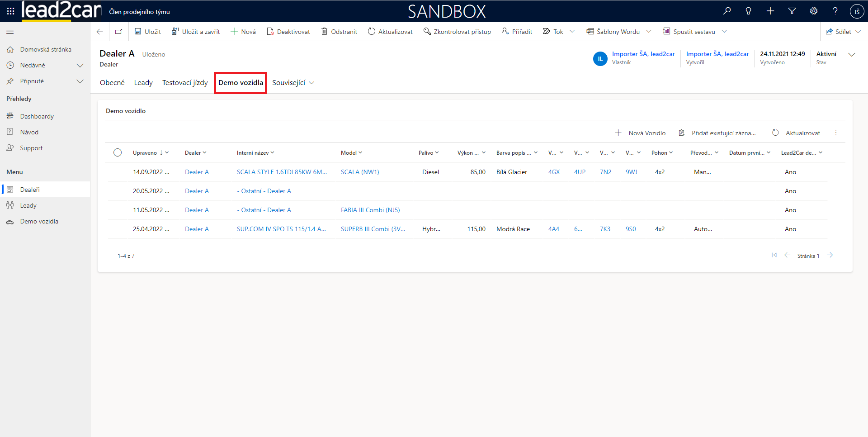Image resolution: width=868 pixels, height=437 pixels.
Task: Click the question mark help icon
Action: pyautogui.click(x=835, y=11)
